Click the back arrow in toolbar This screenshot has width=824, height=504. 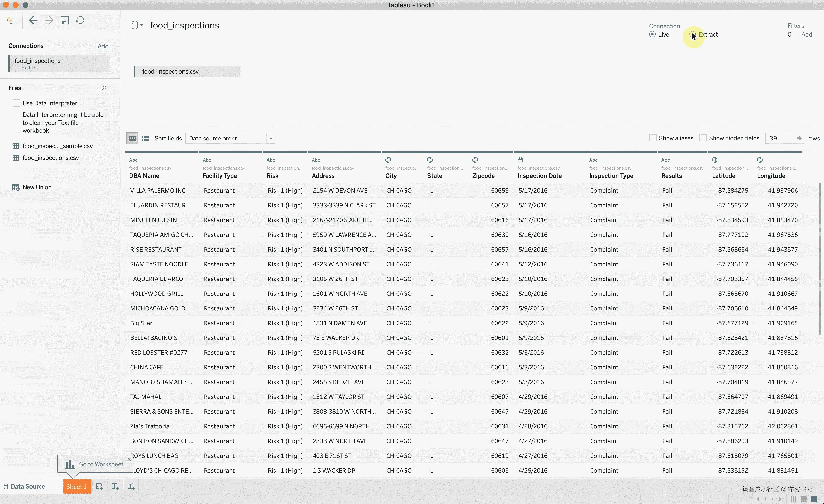(33, 20)
